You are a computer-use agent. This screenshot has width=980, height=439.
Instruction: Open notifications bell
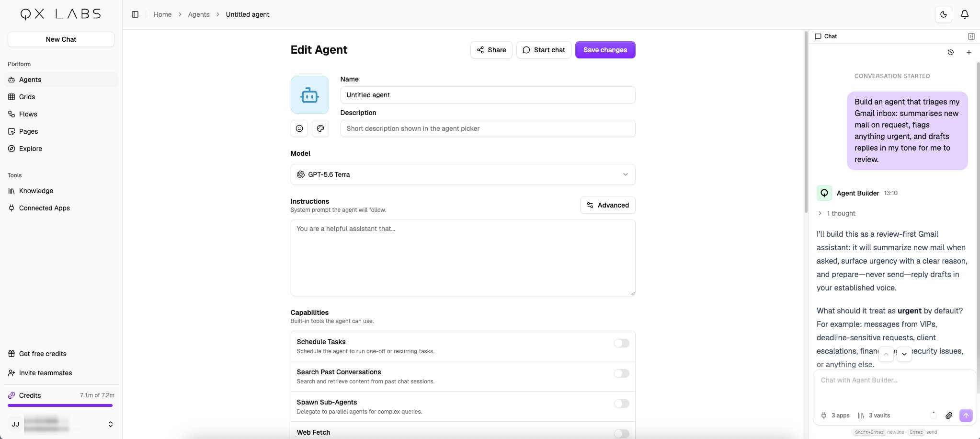965,14
